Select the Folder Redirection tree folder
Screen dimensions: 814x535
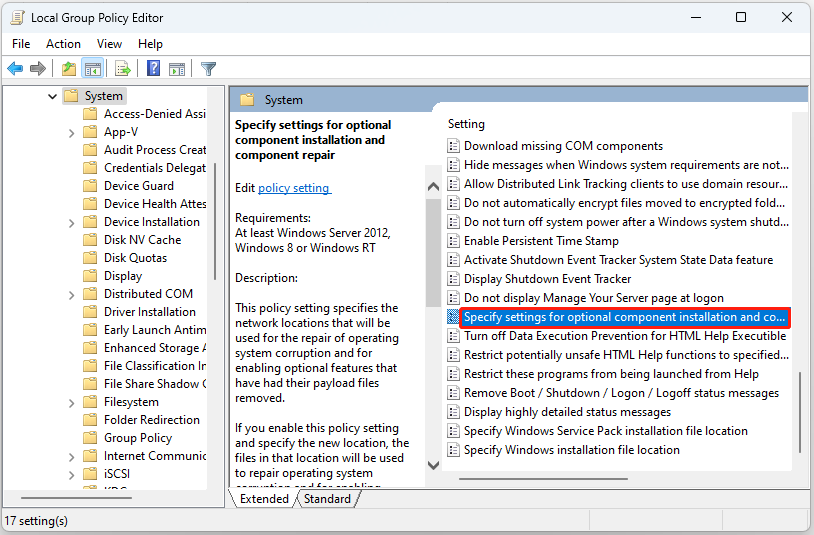click(152, 420)
